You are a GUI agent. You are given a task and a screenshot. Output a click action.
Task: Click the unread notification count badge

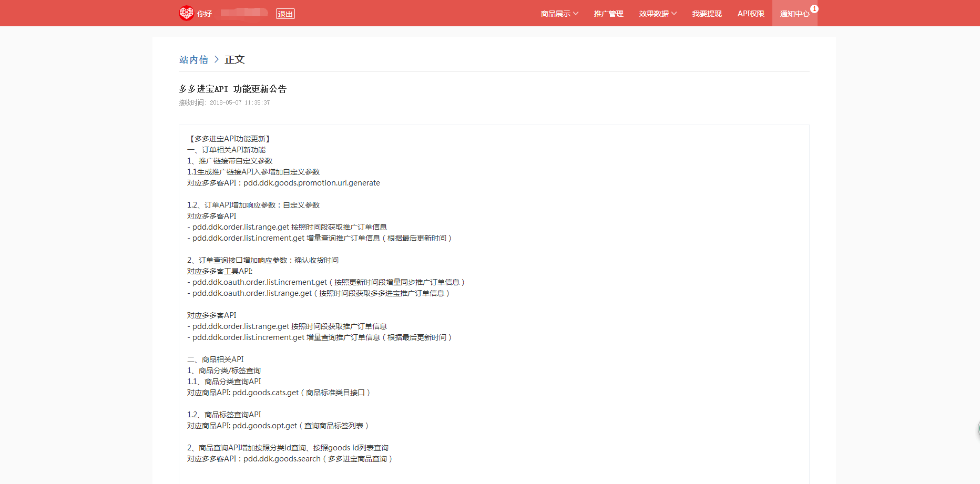[x=814, y=9]
